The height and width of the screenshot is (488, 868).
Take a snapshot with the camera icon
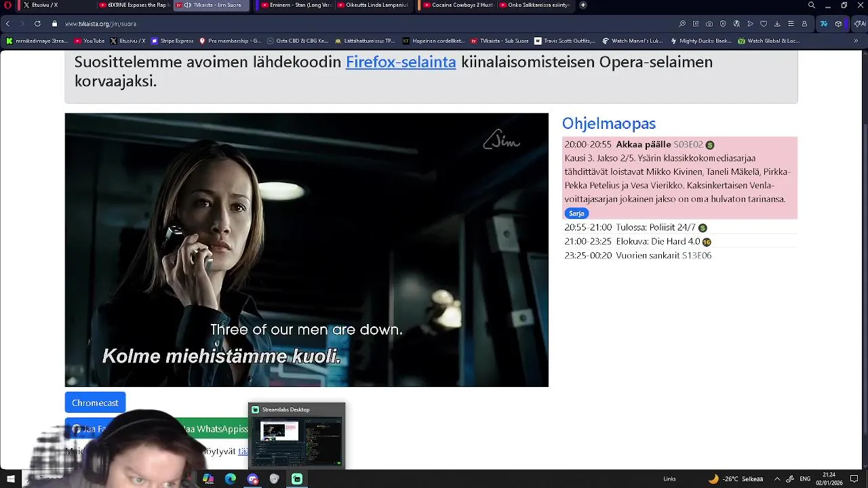click(x=709, y=24)
